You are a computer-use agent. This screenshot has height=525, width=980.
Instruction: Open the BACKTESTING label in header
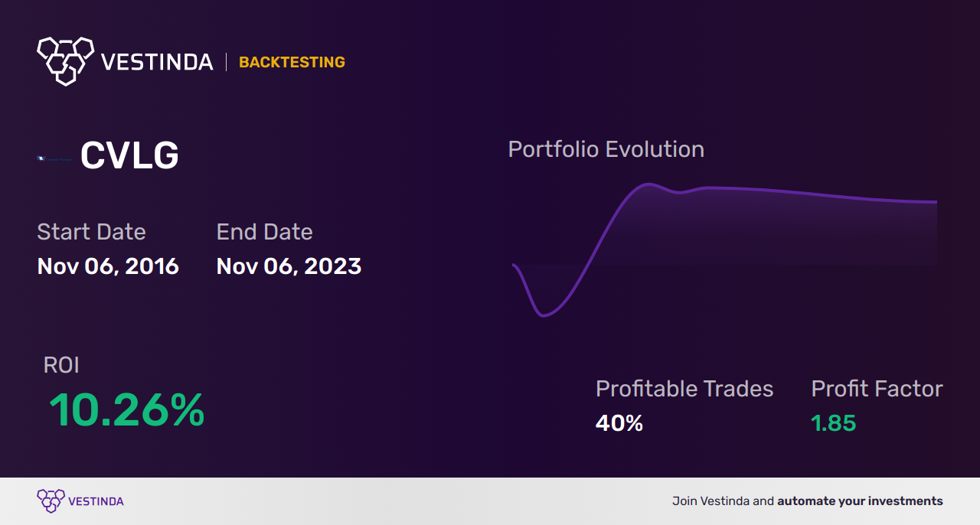292,62
